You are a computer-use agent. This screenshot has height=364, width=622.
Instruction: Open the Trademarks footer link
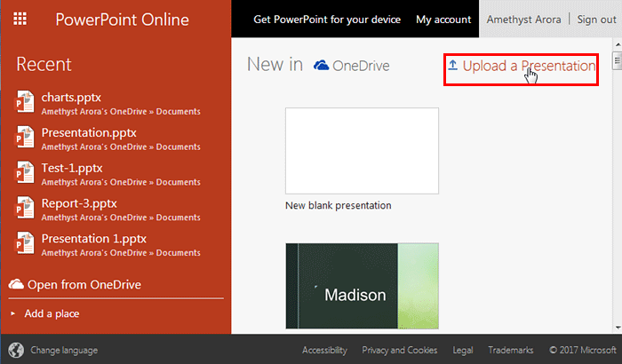pos(511,350)
